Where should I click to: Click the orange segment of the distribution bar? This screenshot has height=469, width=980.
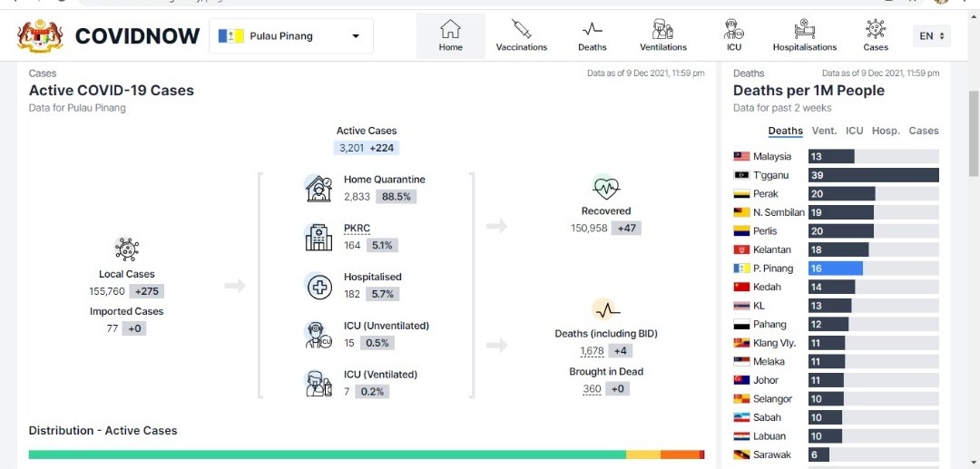(x=680, y=454)
